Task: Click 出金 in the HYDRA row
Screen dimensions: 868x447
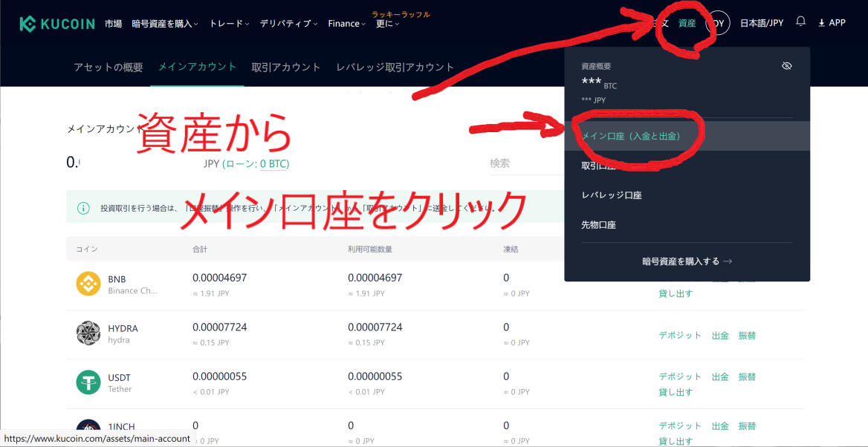Action: [x=720, y=336]
